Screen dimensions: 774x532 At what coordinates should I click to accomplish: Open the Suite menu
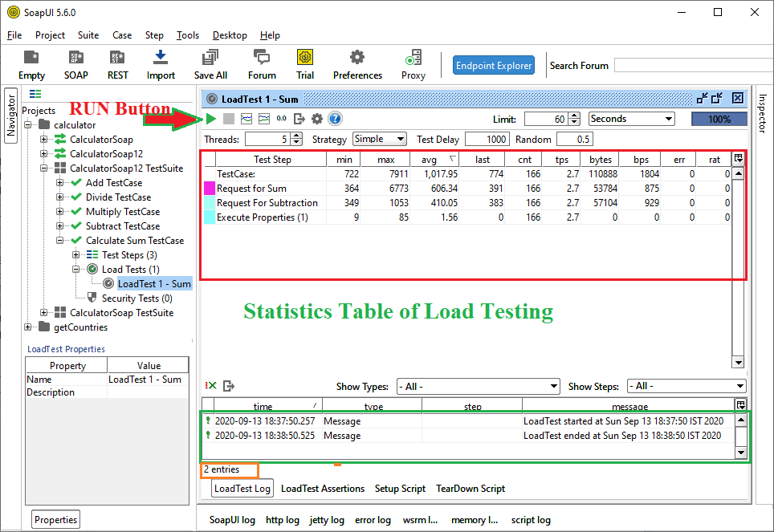(x=88, y=35)
